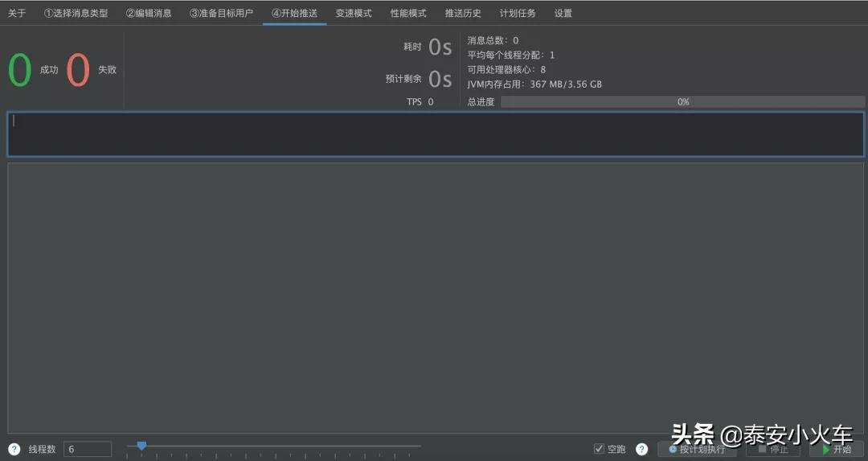Open the 性能模式 tab
Image resolution: width=868 pixels, height=461 pixels.
[x=408, y=13]
